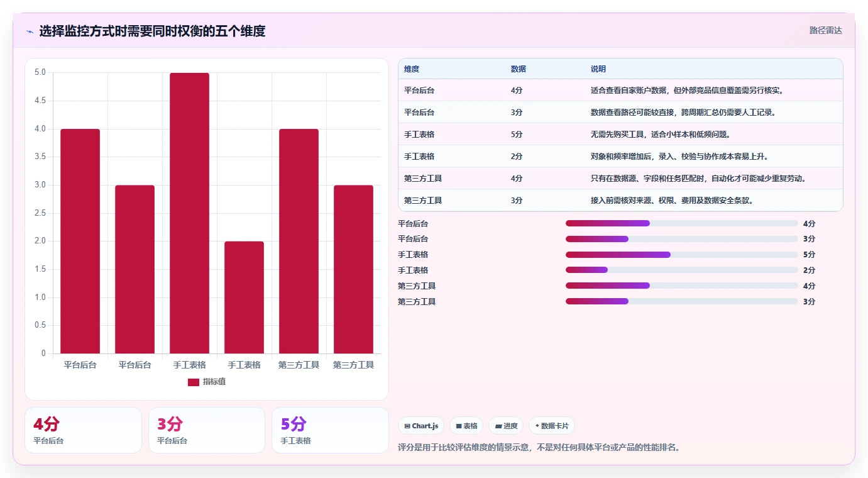Click the 进度 chip label
The image size is (868, 478).
tap(510, 426)
